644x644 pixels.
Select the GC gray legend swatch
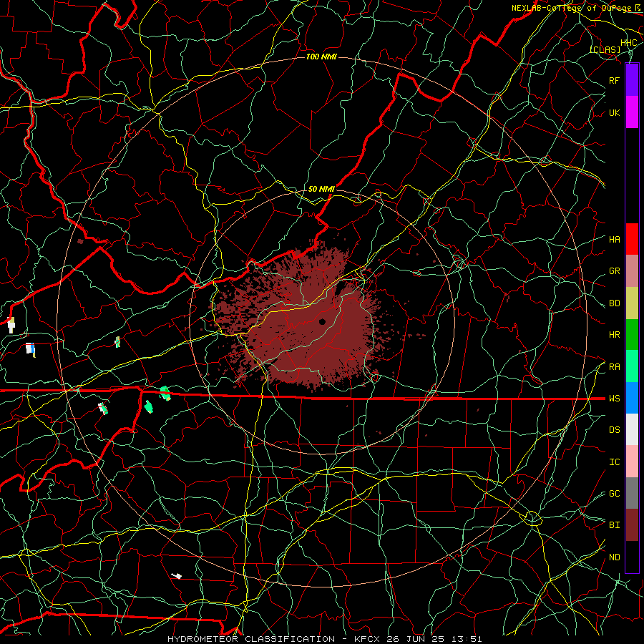pyautogui.click(x=632, y=493)
